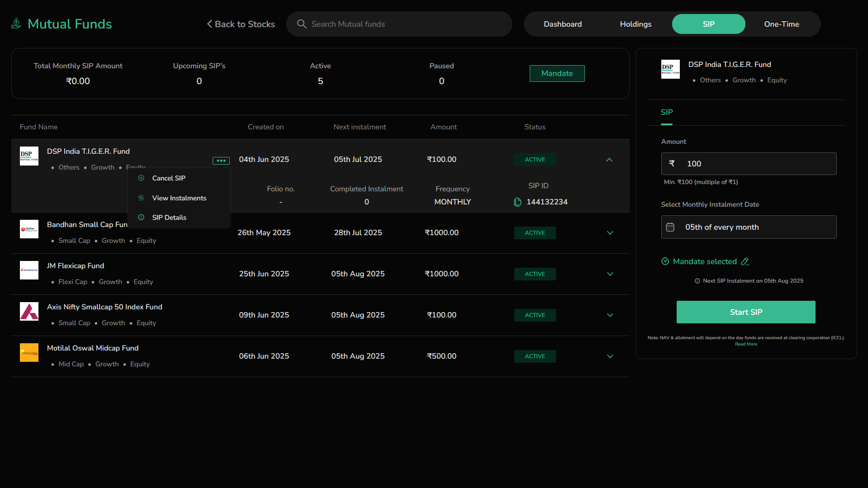Click the Back to Stocks arrow
This screenshot has width=868, height=488.
tap(209, 24)
